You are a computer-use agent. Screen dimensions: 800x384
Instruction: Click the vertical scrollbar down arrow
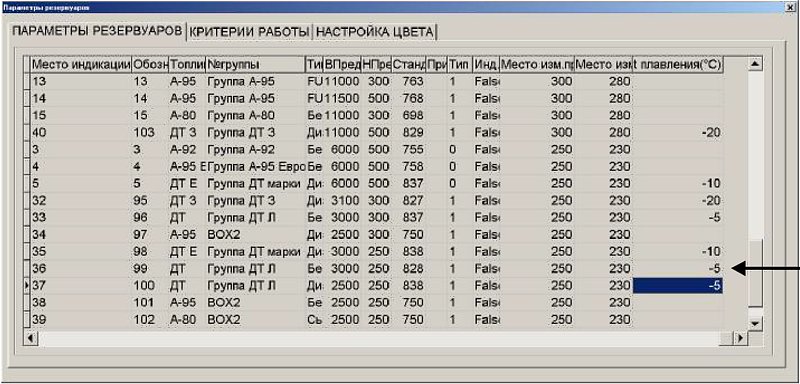pyautogui.click(x=756, y=323)
